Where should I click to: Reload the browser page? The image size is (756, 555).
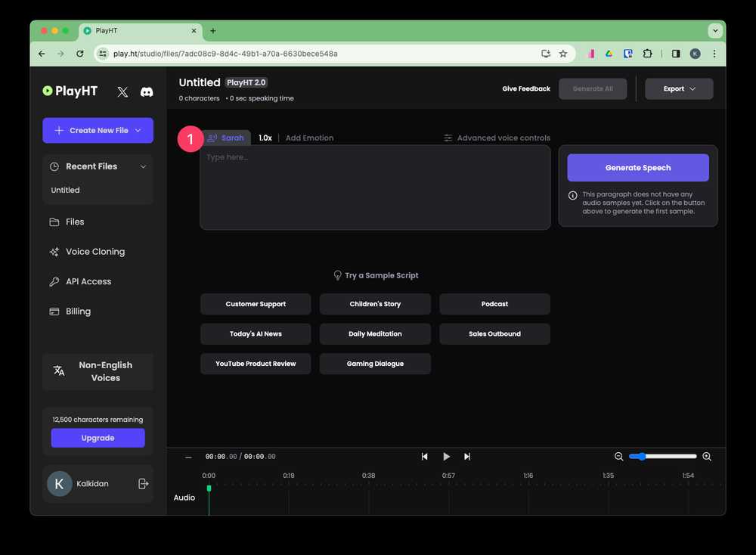click(x=80, y=54)
